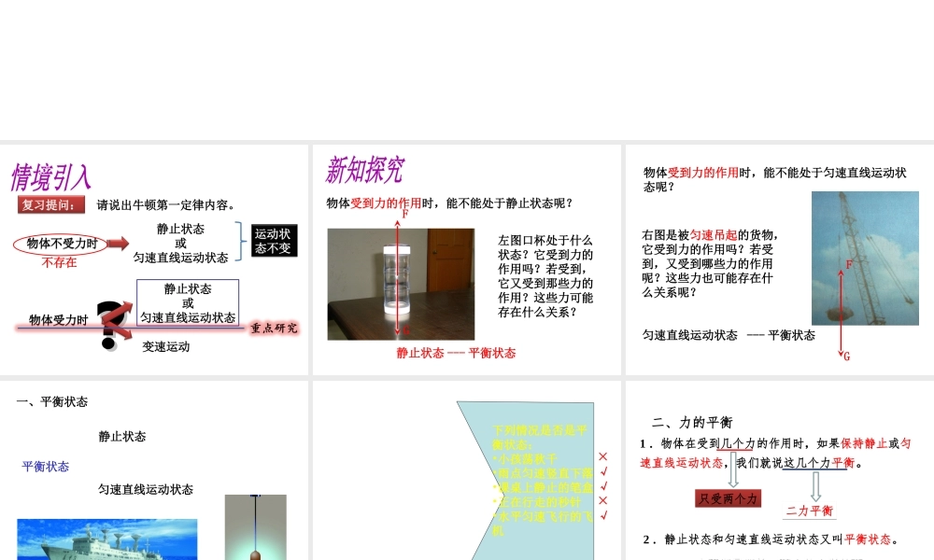This screenshot has width=934, height=560.
Task: Click the water cup photo
Action: point(401,284)
